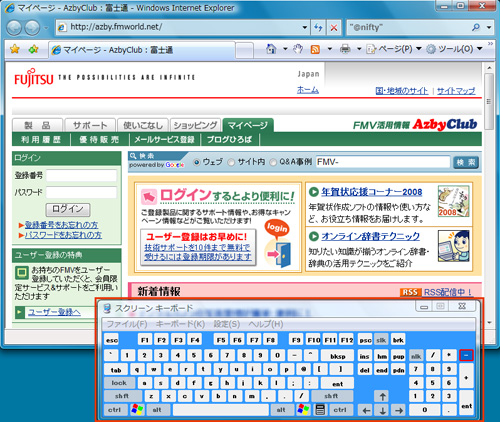
Task: Toggle the nlk key on screen keyboard
Action: (416, 356)
